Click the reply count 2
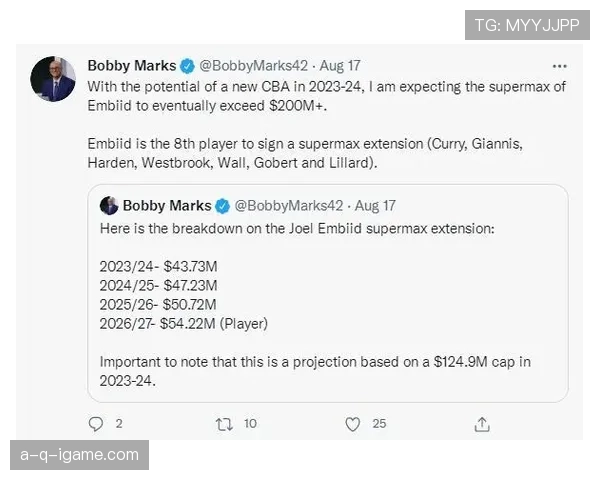 [x=119, y=424]
